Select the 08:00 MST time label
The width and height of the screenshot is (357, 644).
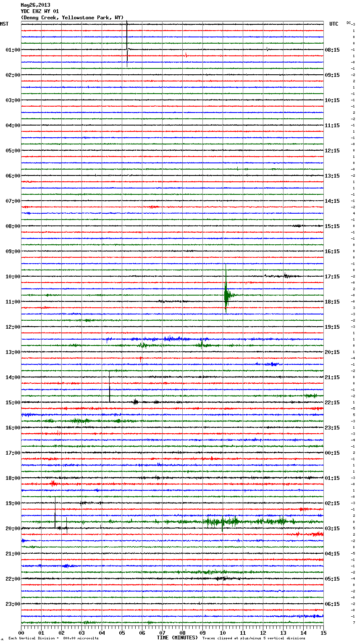[x=13, y=226]
